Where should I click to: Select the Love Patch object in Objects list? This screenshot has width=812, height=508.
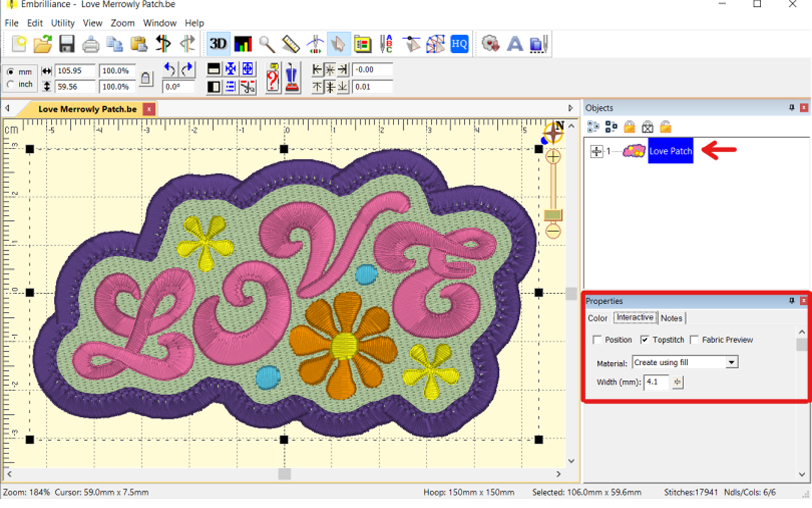[x=670, y=151]
